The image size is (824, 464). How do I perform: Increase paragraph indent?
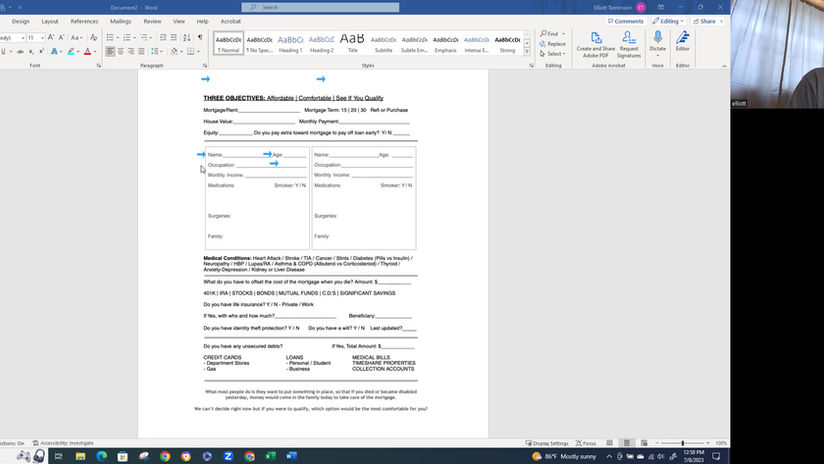tap(173, 37)
